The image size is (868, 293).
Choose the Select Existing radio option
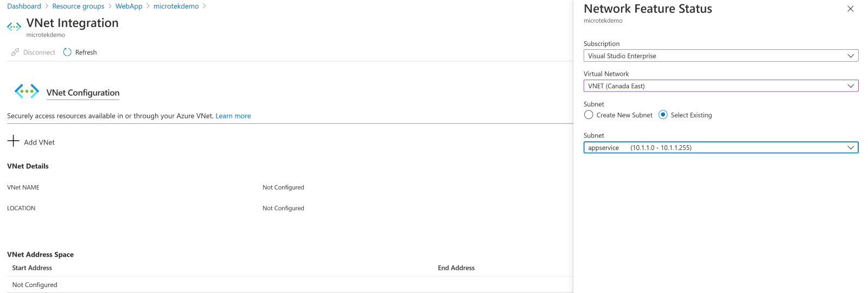tap(663, 115)
